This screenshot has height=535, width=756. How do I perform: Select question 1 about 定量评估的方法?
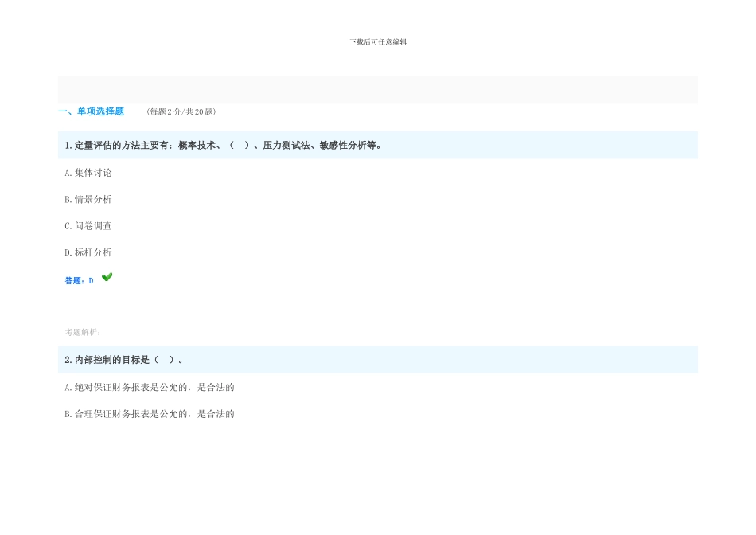pyautogui.click(x=377, y=145)
